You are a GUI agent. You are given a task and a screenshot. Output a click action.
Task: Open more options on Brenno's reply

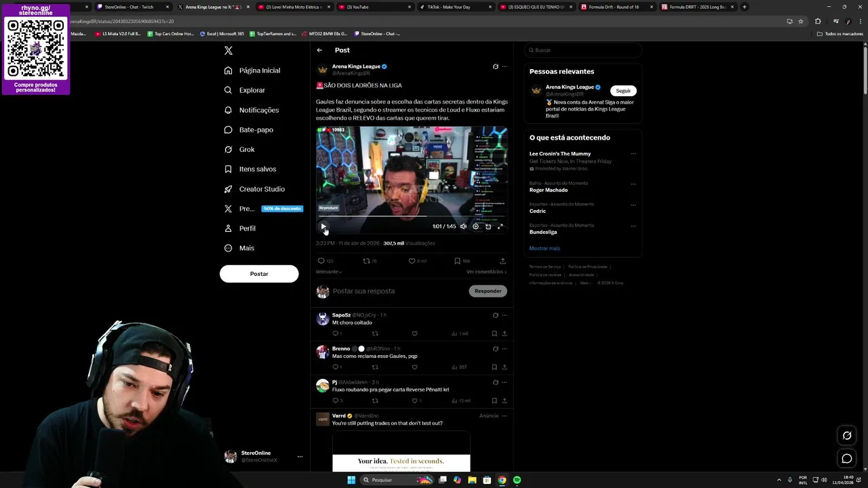pos(505,349)
